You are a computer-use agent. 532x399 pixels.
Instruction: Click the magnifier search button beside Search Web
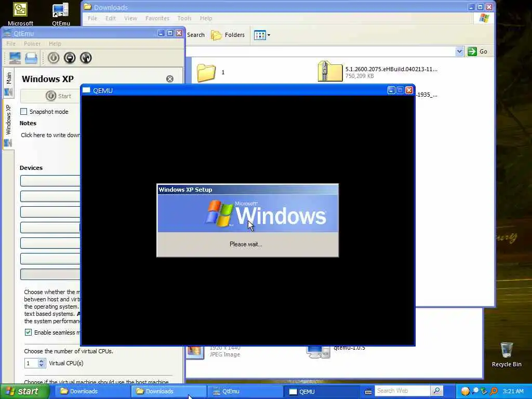click(x=436, y=391)
